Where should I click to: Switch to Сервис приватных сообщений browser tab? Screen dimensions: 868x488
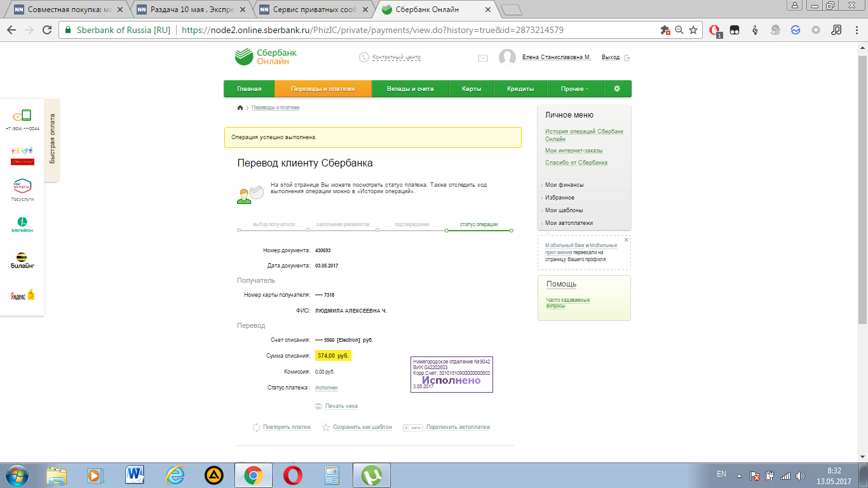pyautogui.click(x=314, y=10)
